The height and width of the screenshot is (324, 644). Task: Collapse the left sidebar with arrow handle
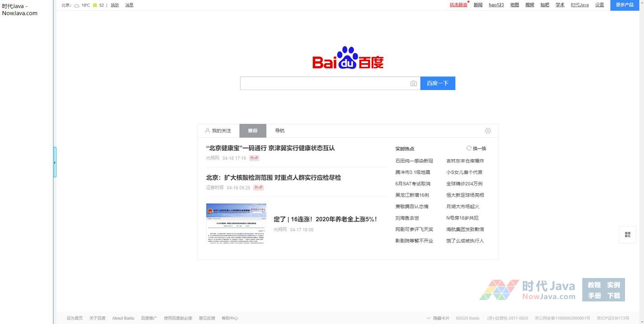[55, 162]
